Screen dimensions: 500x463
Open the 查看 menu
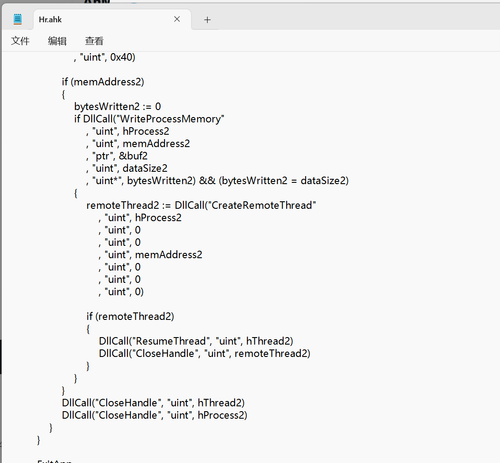(94, 41)
